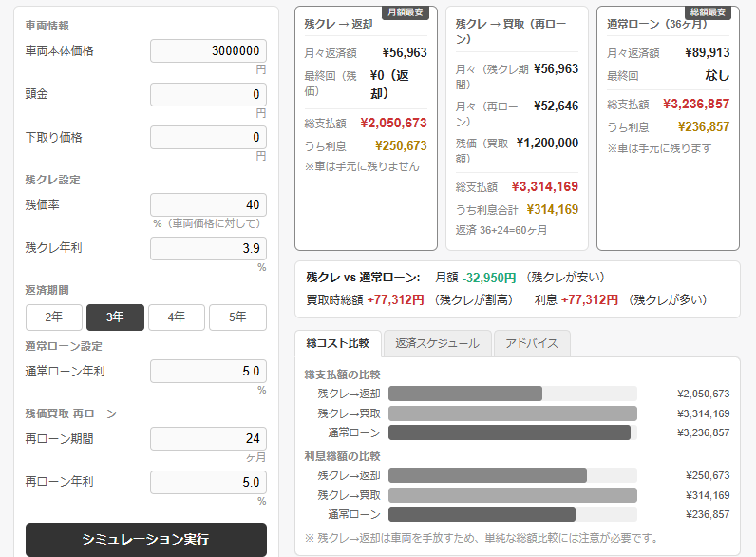
Task: Select the 総コスト比較 tab
Action: pyautogui.click(x=337, y=343)
